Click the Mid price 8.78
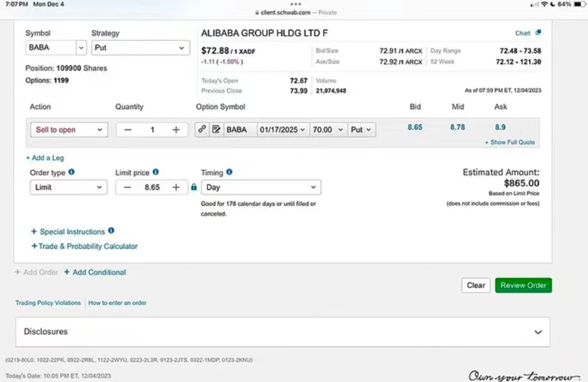This screenshot has width=588, height=382. 457,127
